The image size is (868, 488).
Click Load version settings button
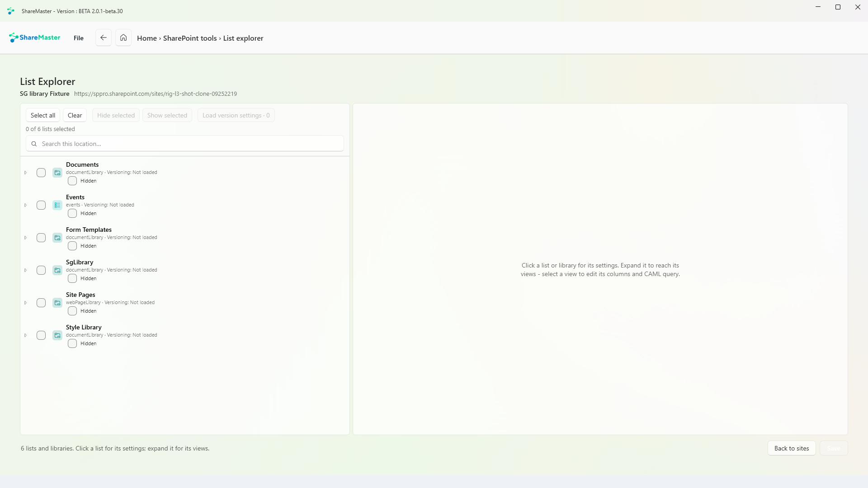coord(236,115)
